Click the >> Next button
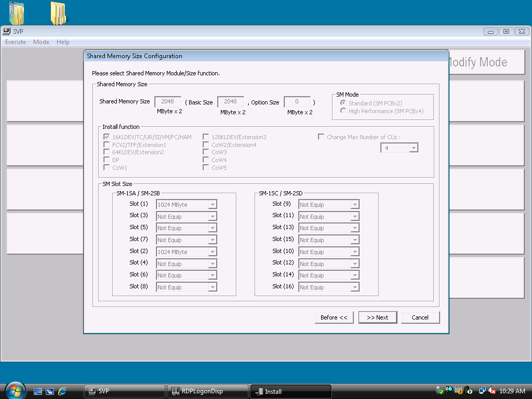This screenshot has height=399, width=532. click(378, 317)
